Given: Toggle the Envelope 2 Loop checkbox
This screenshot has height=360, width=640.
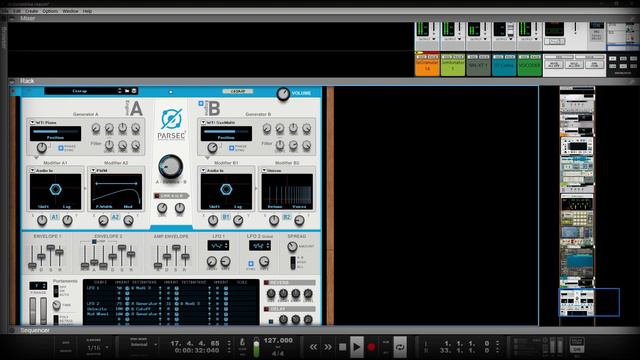Looking at the screenshot, I should point(94,242).
